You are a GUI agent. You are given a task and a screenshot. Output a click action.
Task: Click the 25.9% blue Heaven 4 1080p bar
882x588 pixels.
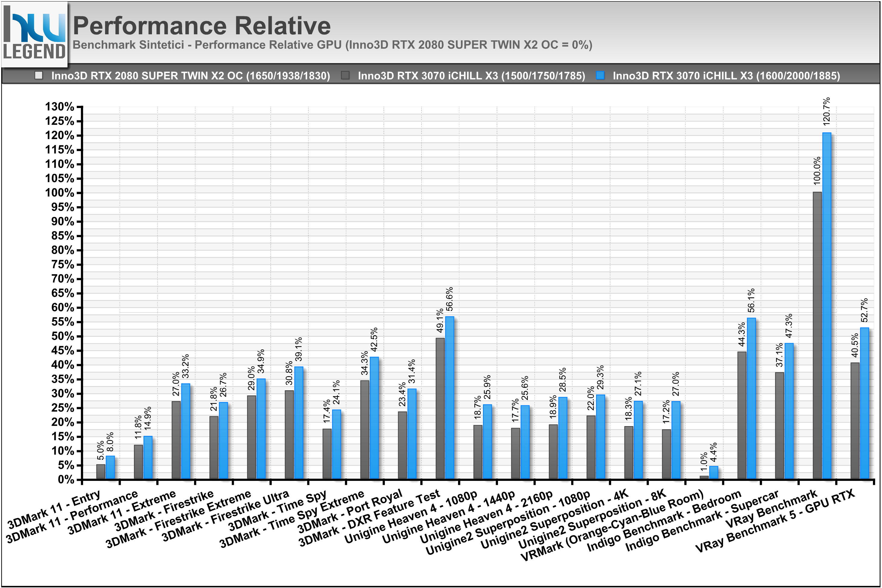click(487, 442)
